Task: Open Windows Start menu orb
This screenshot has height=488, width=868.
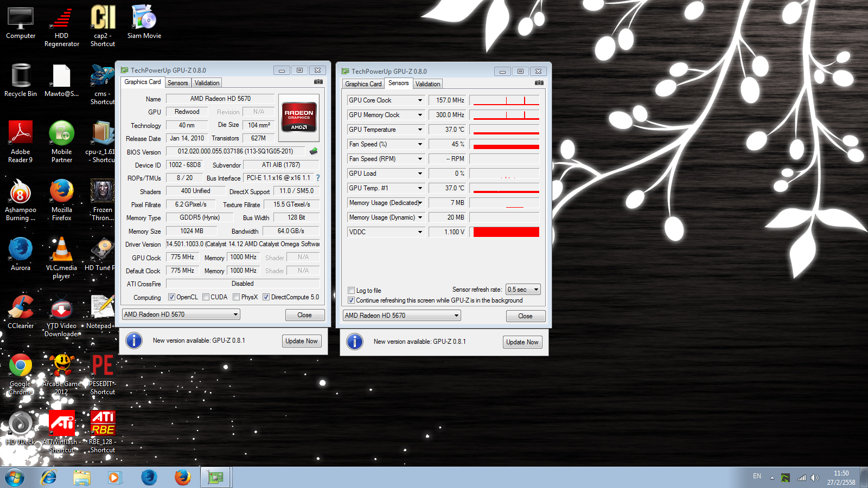Action: [x=15, y=478]
